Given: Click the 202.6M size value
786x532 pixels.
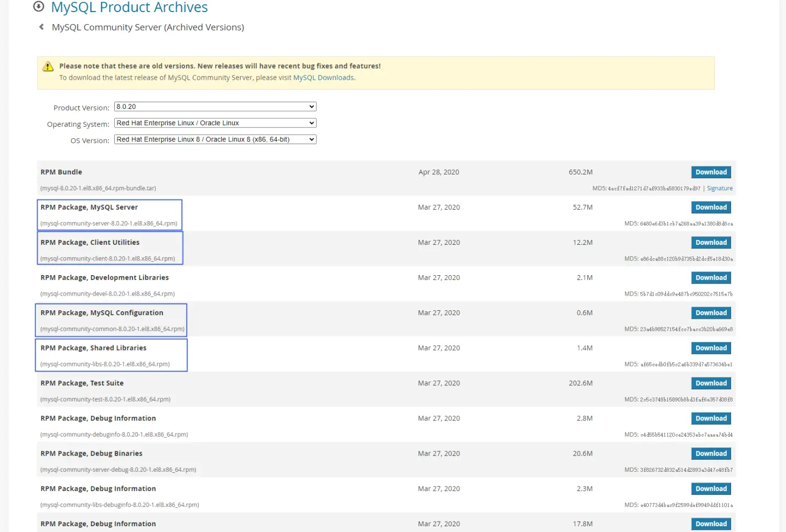Looking at the screenshot, I should pos(581,383).
